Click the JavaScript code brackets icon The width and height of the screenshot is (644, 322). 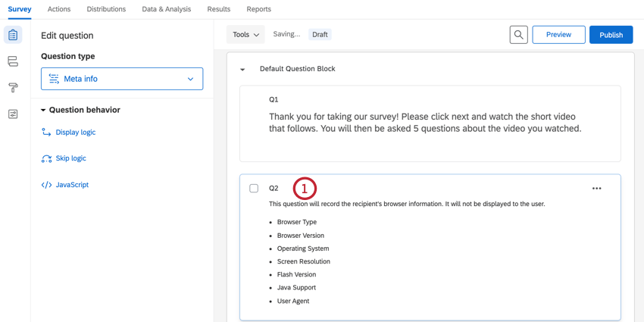pyautogui.click(x=46, y=185)
